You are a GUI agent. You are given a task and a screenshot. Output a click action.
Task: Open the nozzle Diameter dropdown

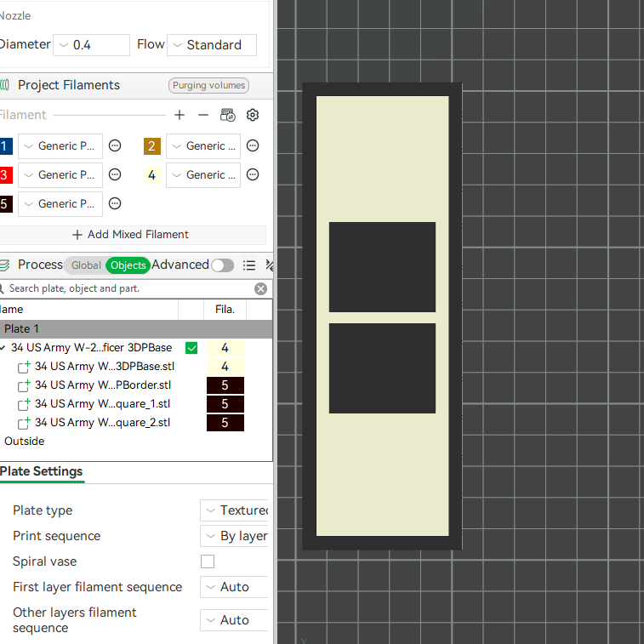(91, 45)
